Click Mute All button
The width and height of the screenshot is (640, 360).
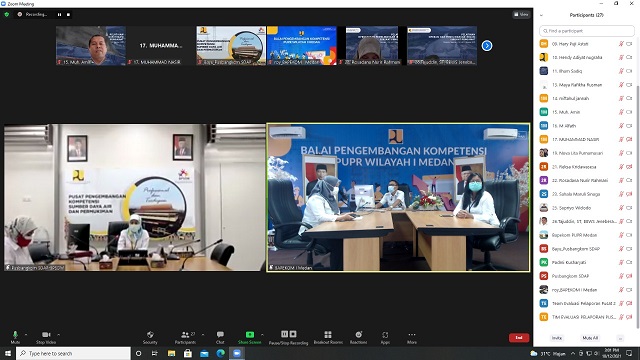pos(590,338)
